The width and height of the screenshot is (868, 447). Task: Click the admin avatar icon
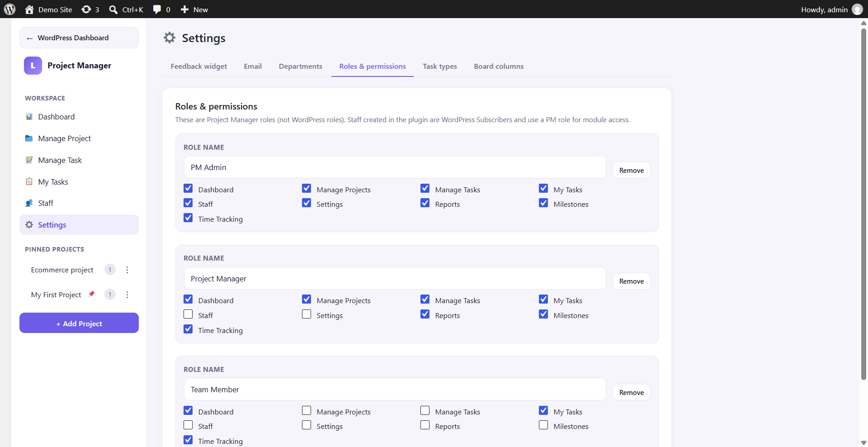pos(857,10)
